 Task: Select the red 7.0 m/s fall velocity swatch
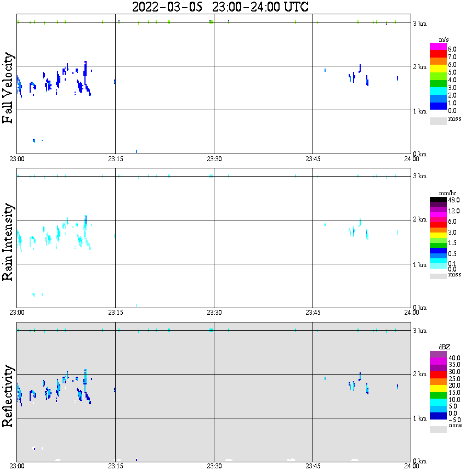coord(438,54)
